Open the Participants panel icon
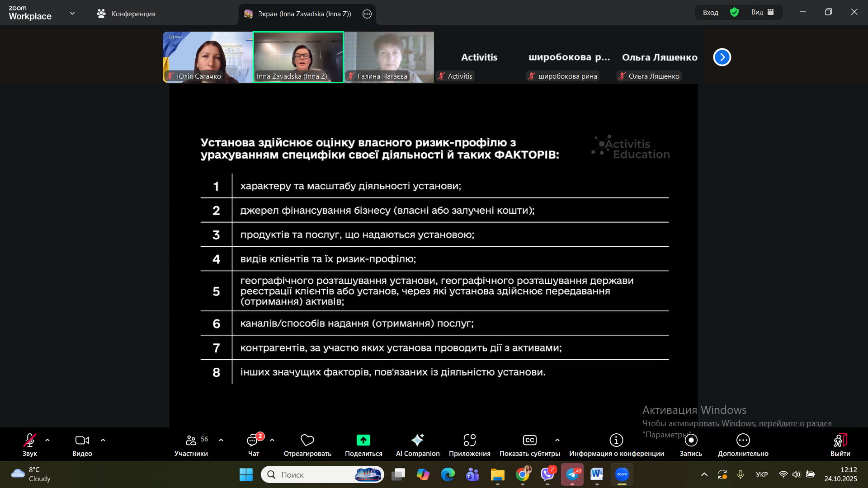Screen dimensions: 868x488 point(191,440)
